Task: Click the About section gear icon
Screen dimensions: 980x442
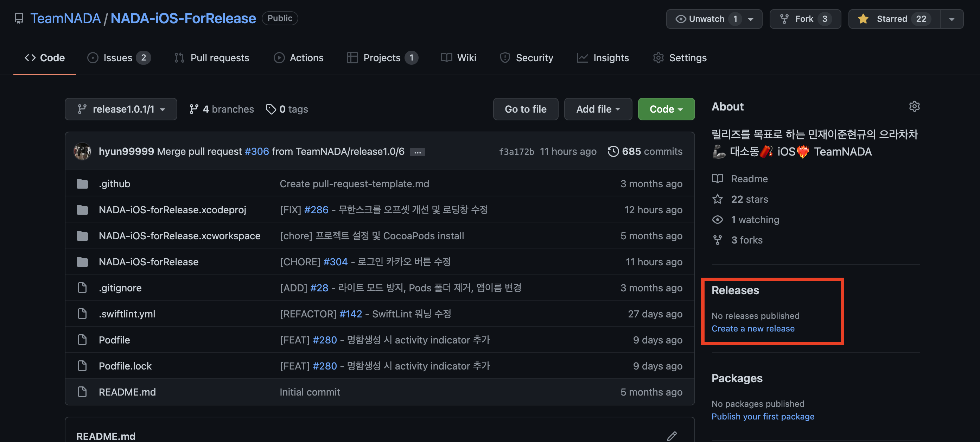Action: point(914,107)
